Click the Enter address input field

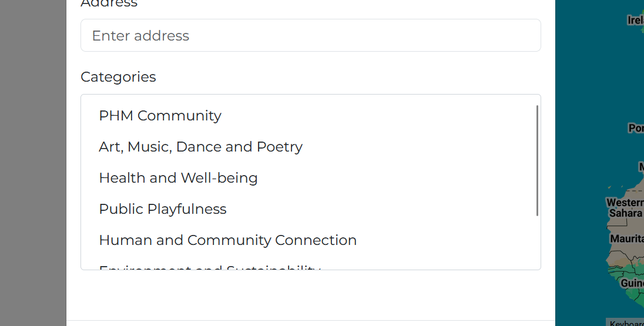pos(310,35)
